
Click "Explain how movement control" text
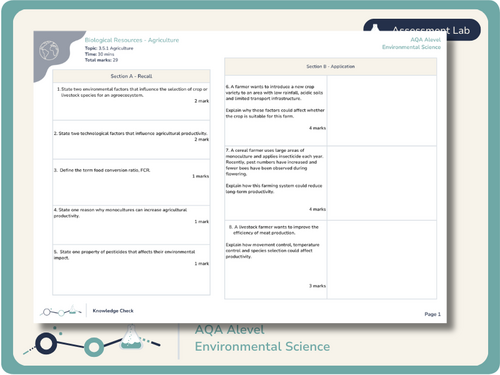point(272,250)
